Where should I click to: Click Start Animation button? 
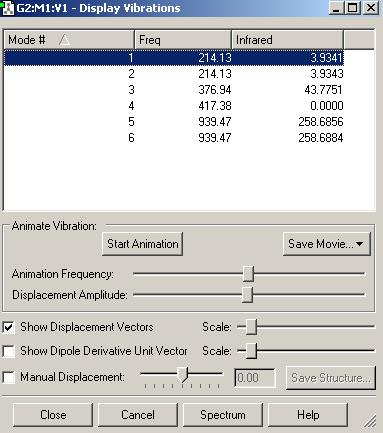pos(143,244)
